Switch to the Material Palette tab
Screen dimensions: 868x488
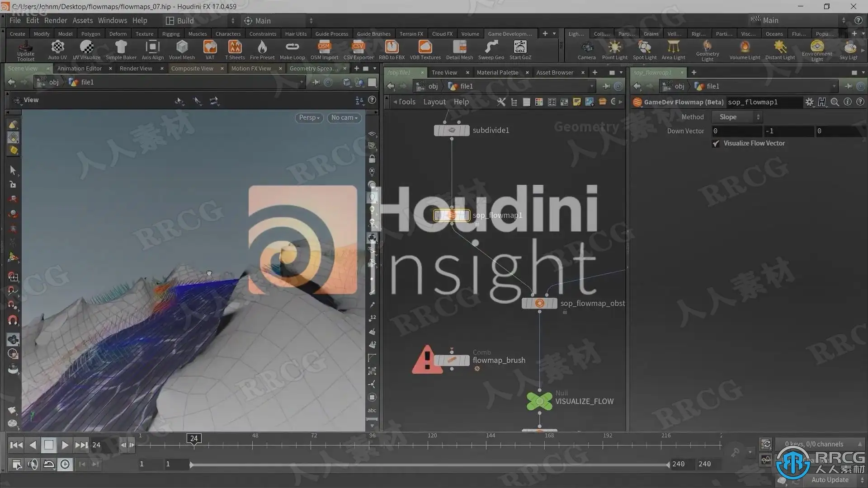click(x=497, y=72)
